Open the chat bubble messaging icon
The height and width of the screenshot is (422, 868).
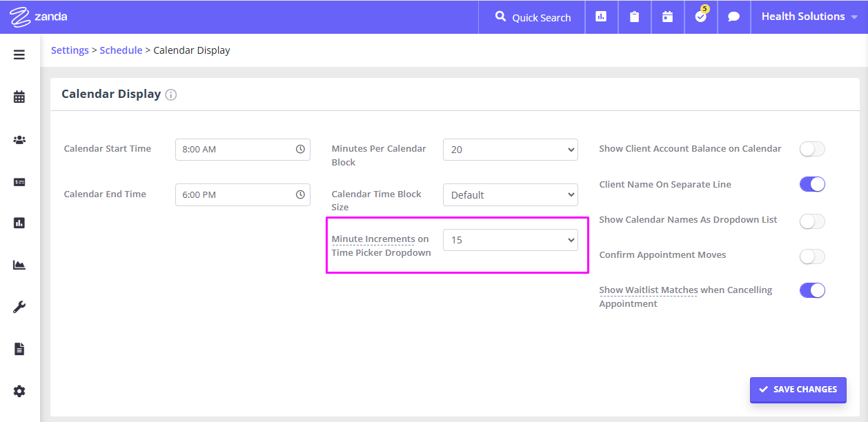pos(733,16)
